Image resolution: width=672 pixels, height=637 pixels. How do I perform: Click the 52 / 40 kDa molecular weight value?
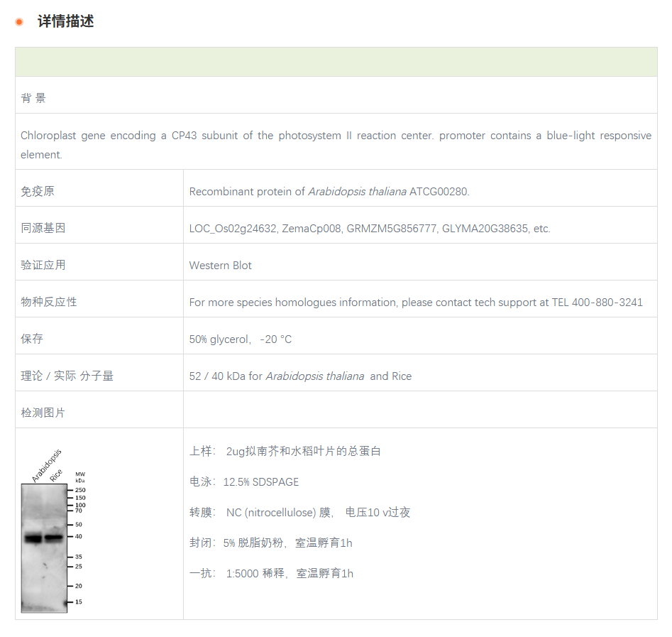[x=216, y=376]
